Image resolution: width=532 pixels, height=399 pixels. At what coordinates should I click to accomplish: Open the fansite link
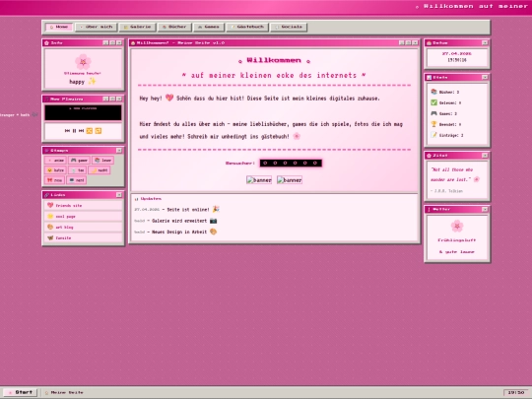click(x=83, y=237)
